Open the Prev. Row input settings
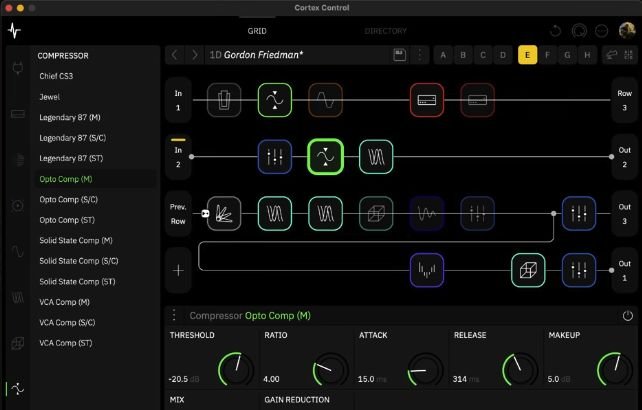Image resolution: width=642 pixels, height=410 pixels. click(x=178, y=214)
